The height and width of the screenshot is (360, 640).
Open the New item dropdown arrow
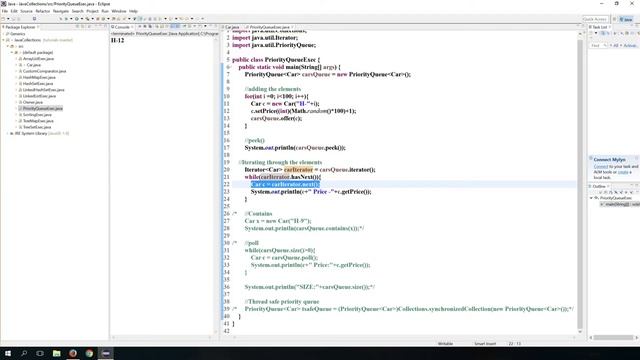[x=8, y=19]
